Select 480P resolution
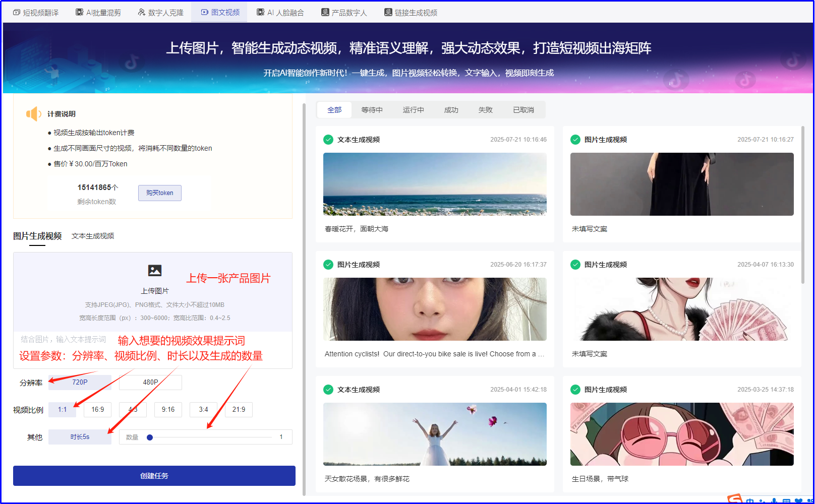Screen dimensions: 815x504 click(150, 382)
